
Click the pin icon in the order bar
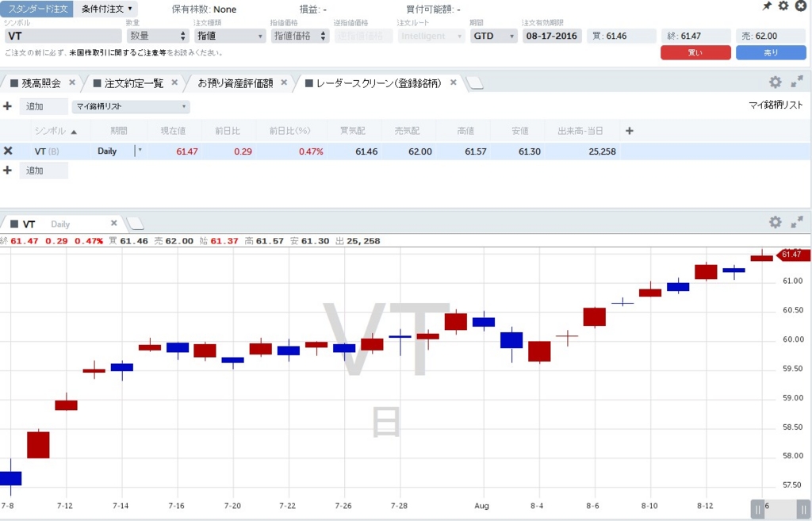click(767, 6)
